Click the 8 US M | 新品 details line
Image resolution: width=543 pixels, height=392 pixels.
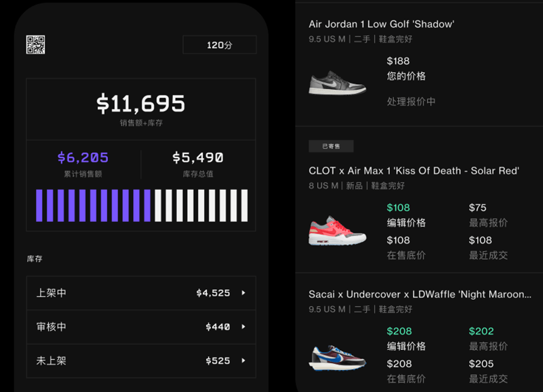tap(357, 186)
